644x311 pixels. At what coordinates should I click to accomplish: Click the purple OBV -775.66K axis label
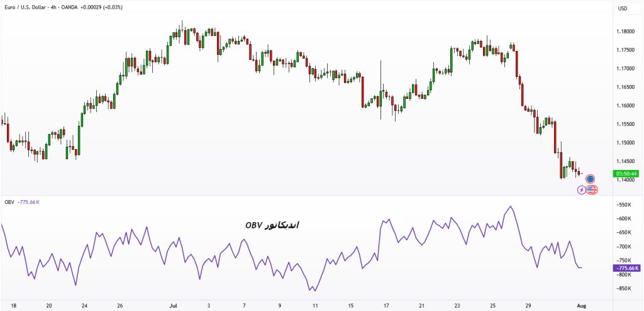pos(626,268)
